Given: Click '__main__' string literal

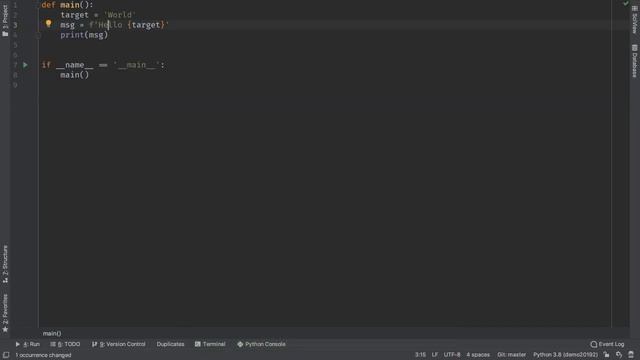Looking at the screenshot, I should click(136, 65).
